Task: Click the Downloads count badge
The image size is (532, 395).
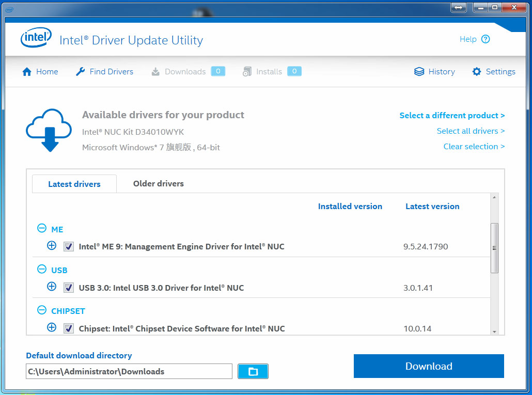Action: [218, 71]
